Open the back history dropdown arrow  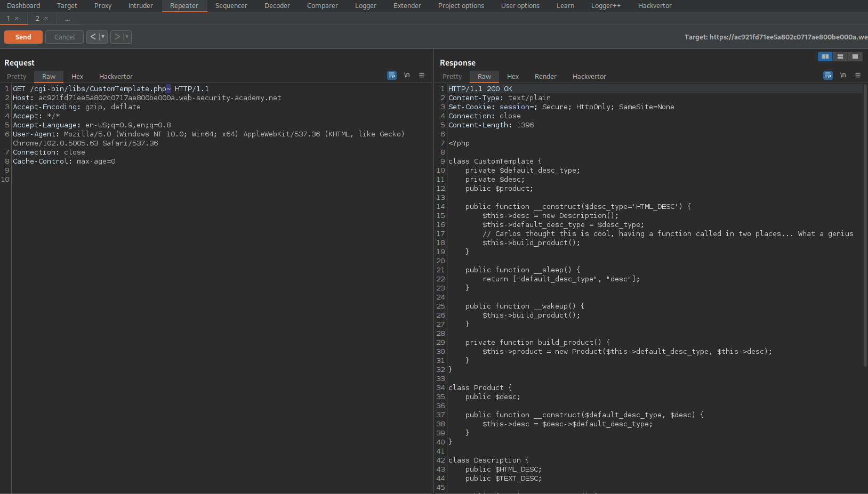tap(103, 37)
